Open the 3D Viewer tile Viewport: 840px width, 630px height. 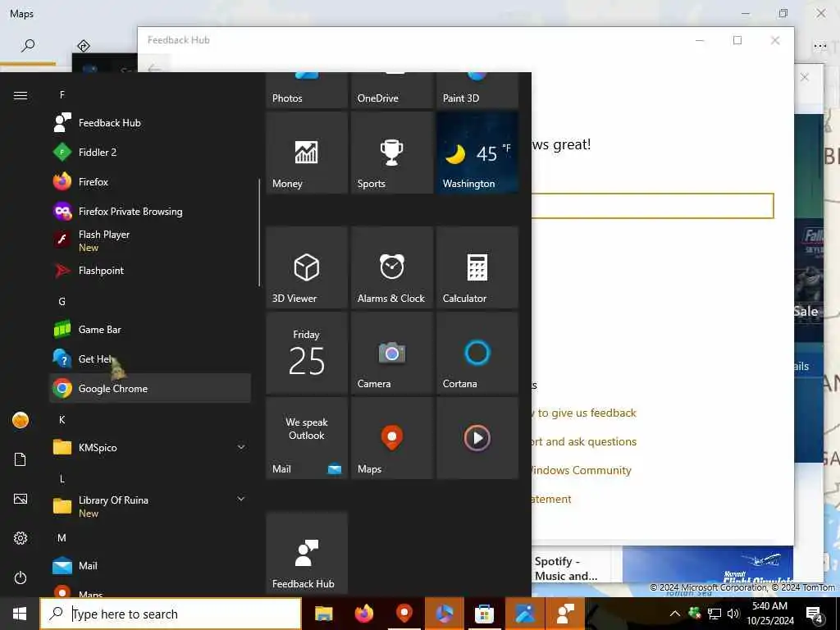coord(307,267)
